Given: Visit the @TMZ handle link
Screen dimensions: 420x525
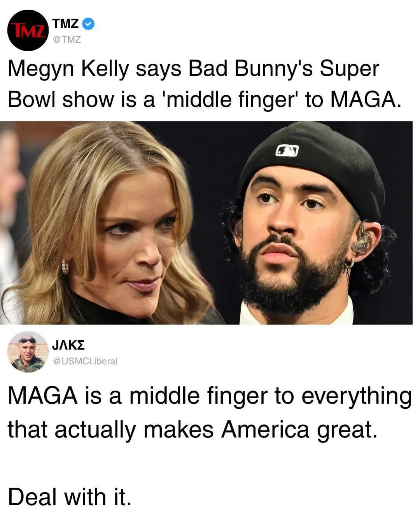Looking at the screenshot, I should click(66, 39).
